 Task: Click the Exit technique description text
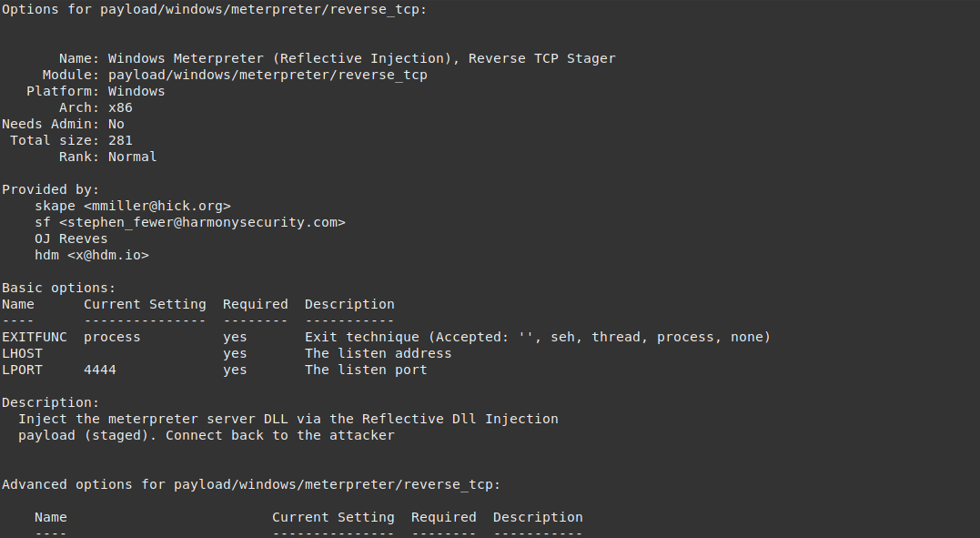click(537, 337)
